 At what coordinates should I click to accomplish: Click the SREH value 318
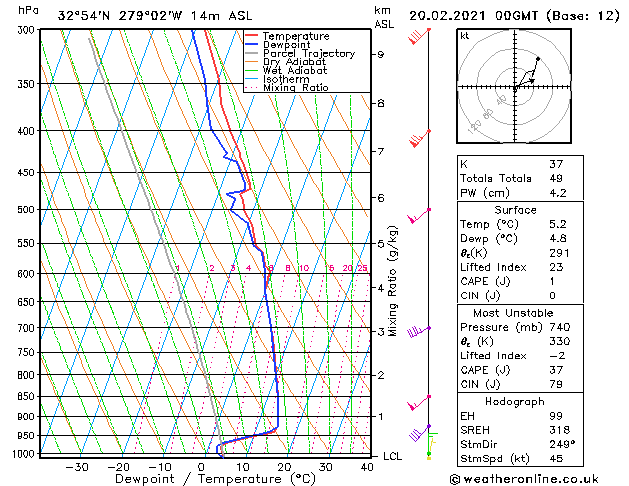(x=560, y=430)
